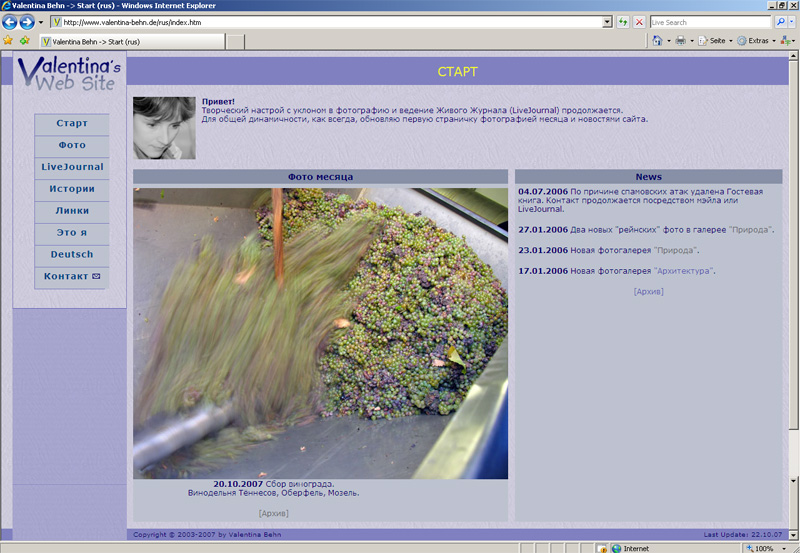The width and height of the screenshot is (800, 553).
Task: Click the page scrollbar up arrow
Action: (793, 55)
